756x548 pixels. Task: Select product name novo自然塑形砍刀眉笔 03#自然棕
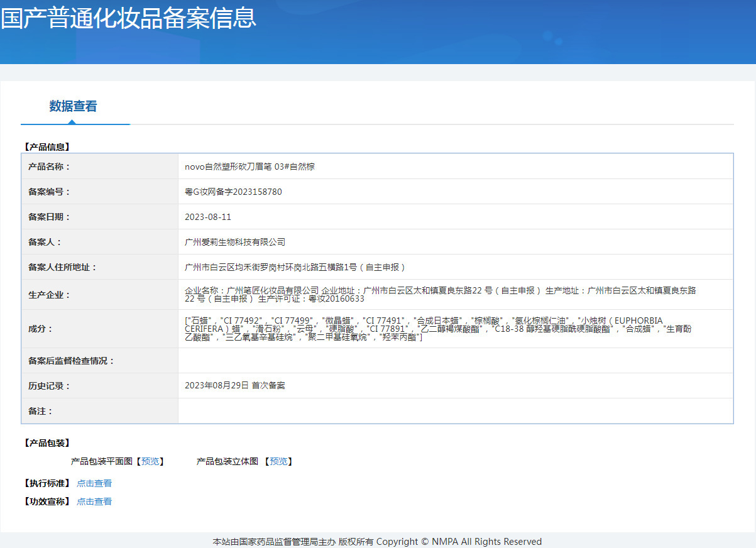click(x=249, y=167)
